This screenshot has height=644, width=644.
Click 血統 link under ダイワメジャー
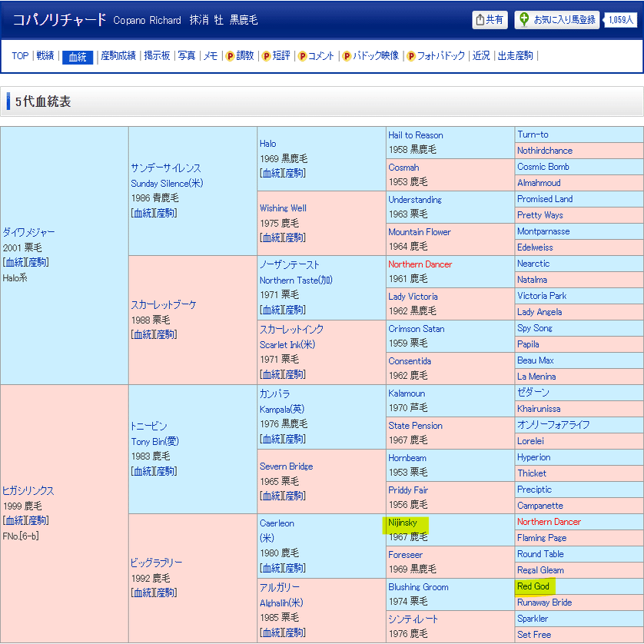point(15,263)
